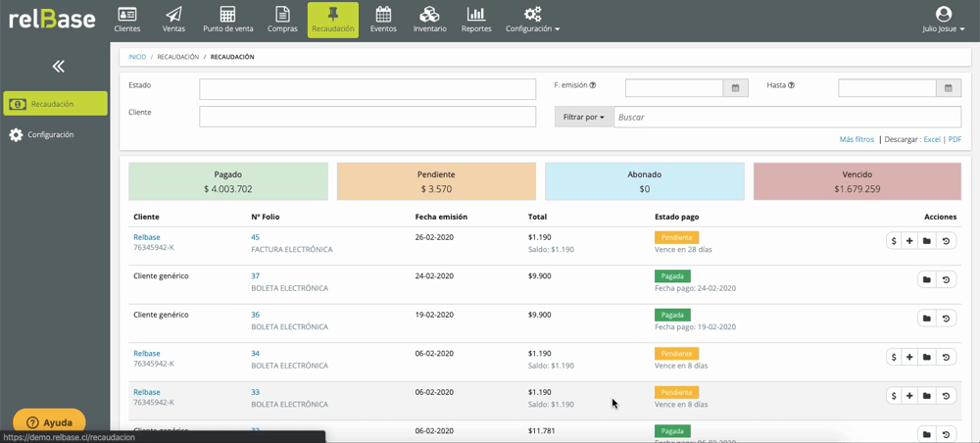Click the Ayuda help button
The height and width of the screenshot is (443, 980).
pos(49,422)
